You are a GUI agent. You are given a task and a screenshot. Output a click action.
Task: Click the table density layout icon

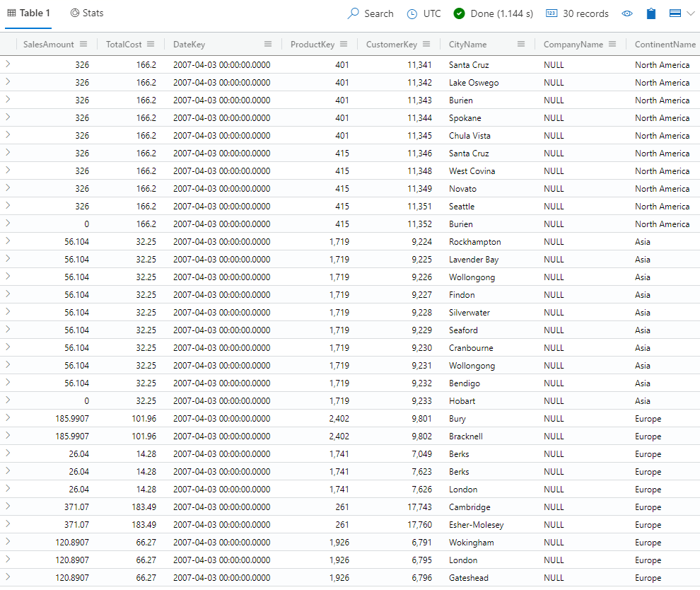click(675, 13)
